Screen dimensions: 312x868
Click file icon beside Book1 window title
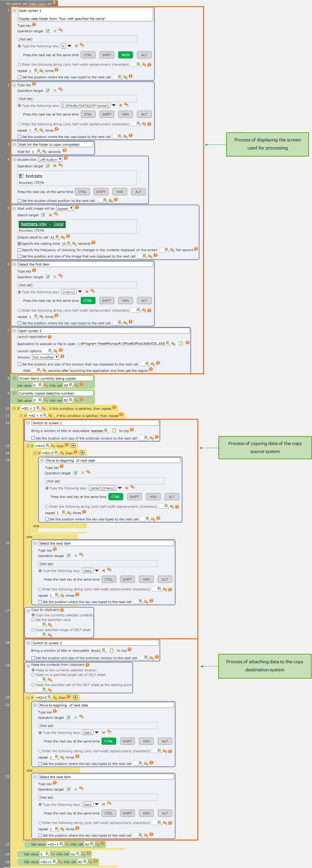[x=112, y=650]
